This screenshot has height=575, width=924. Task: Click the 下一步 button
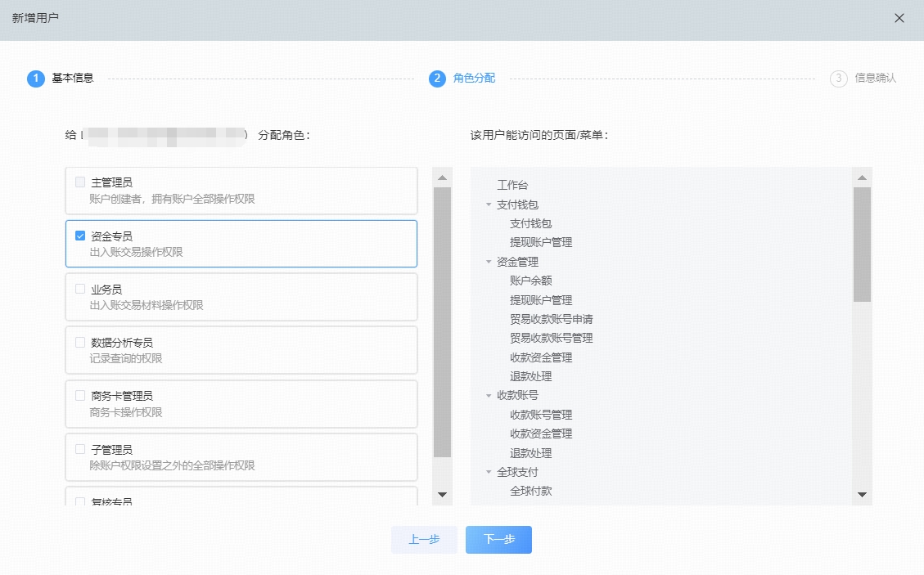click(x=498, y=540)
